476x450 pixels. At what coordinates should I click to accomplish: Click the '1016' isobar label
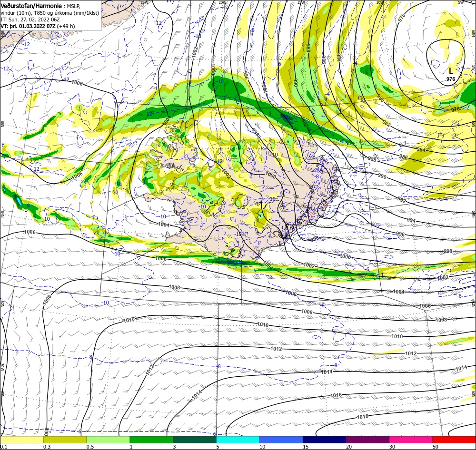[336, 395]
